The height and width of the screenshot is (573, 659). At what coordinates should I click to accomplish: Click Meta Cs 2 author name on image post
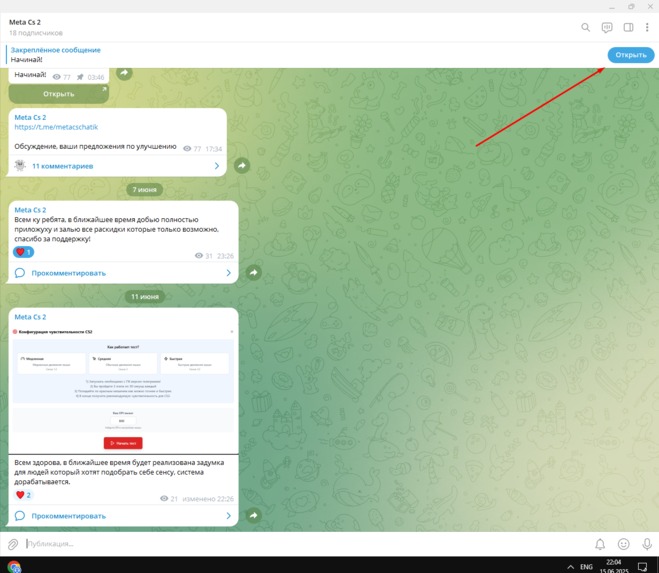[30, 317]
